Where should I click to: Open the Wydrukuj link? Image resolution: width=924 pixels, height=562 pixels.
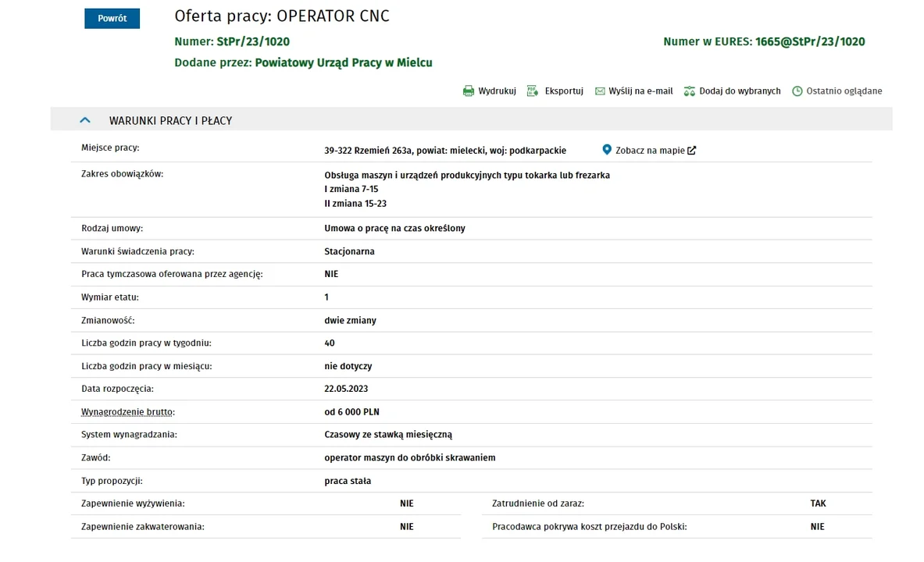point(498,91)
